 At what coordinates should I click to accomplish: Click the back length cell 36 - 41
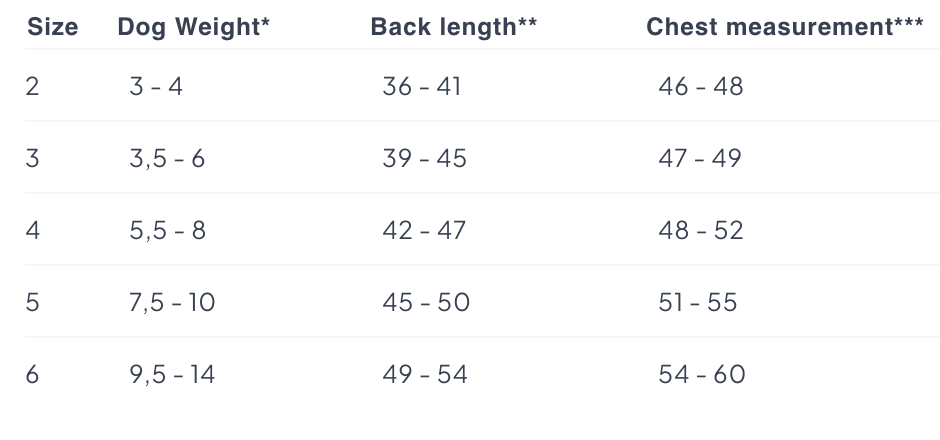(422, 86)
